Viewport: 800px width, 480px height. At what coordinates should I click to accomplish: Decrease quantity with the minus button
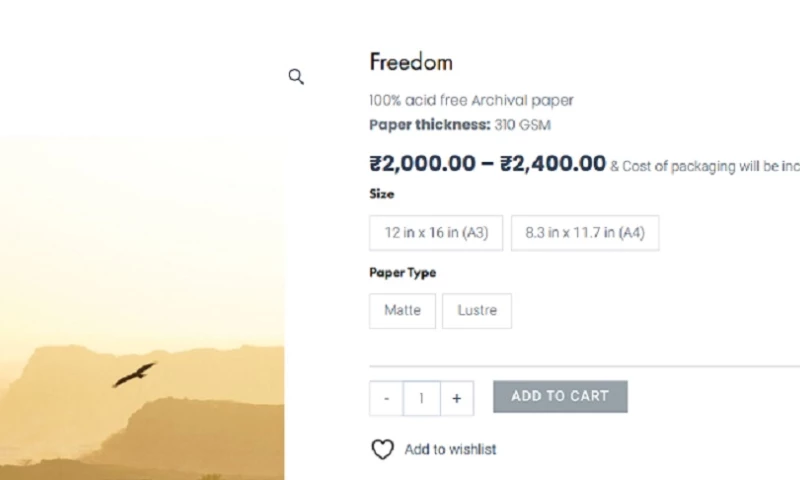tap(386, 398)
